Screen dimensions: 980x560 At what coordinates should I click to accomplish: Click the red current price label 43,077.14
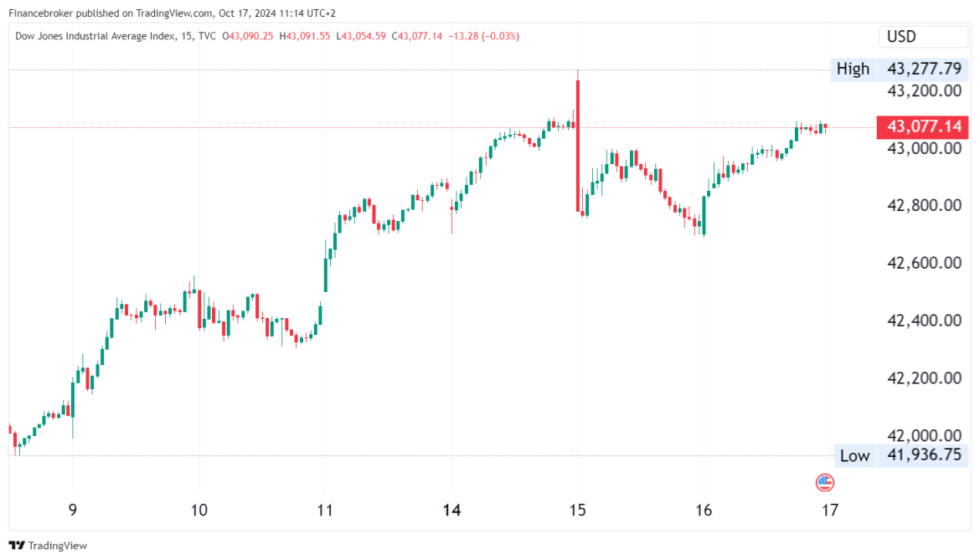pyautogui.click(x=923, y=127)
